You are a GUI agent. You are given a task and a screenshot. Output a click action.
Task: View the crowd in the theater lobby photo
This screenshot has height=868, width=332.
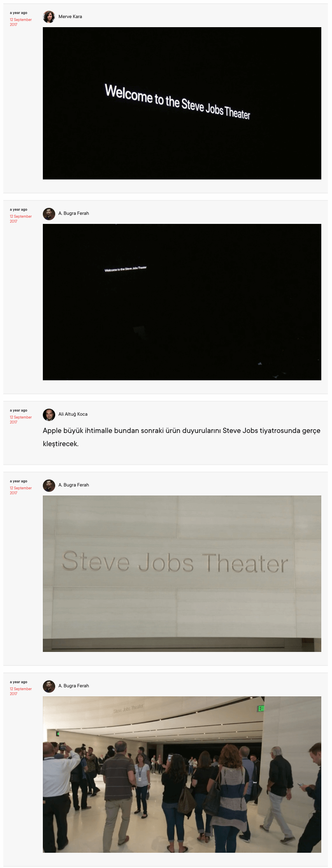pyautogui.click(x=182, y=775)
